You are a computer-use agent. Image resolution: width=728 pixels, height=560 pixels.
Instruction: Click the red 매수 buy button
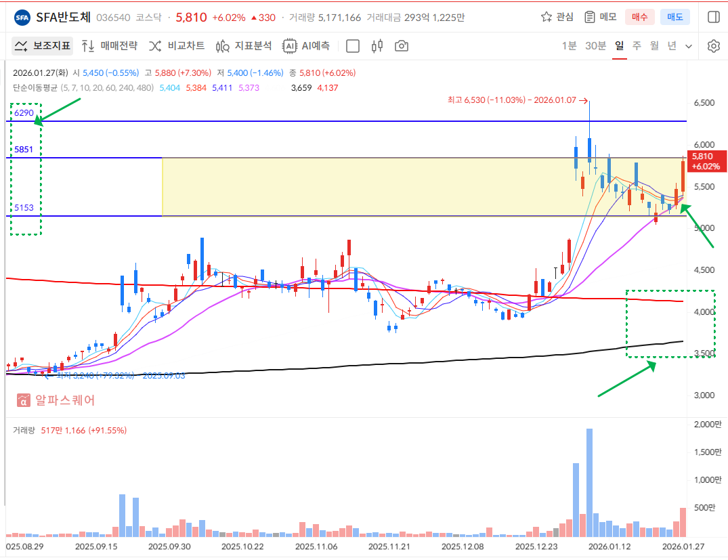tap(639, 17)
